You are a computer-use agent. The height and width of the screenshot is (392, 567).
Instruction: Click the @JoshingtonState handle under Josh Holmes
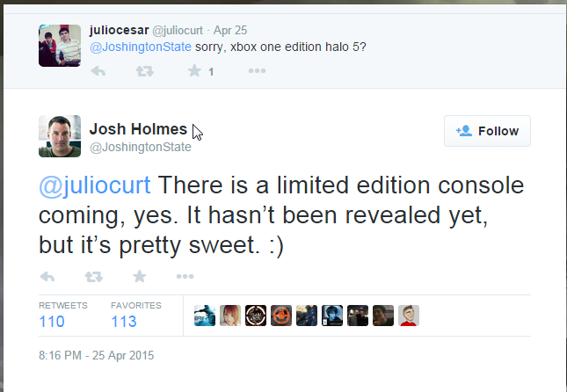140,147
